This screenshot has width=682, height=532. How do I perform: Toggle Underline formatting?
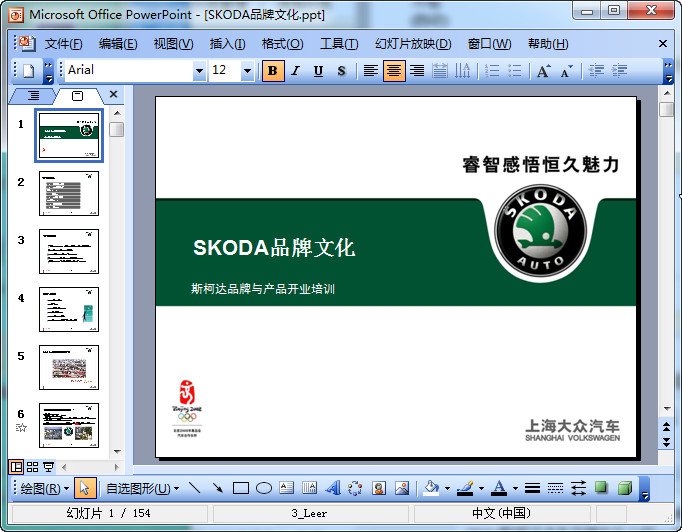tap(318, 70)
